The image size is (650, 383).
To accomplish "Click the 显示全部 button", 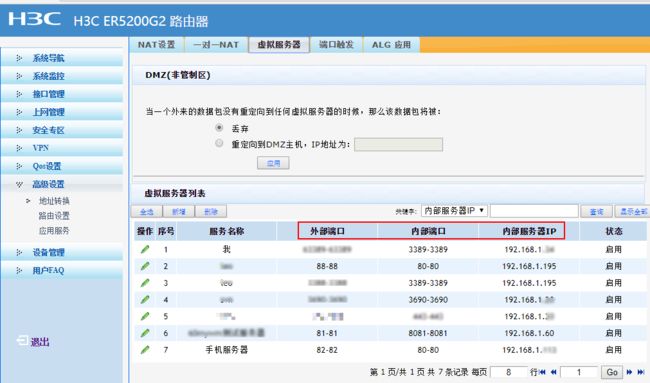I will (x=631, y=211).
